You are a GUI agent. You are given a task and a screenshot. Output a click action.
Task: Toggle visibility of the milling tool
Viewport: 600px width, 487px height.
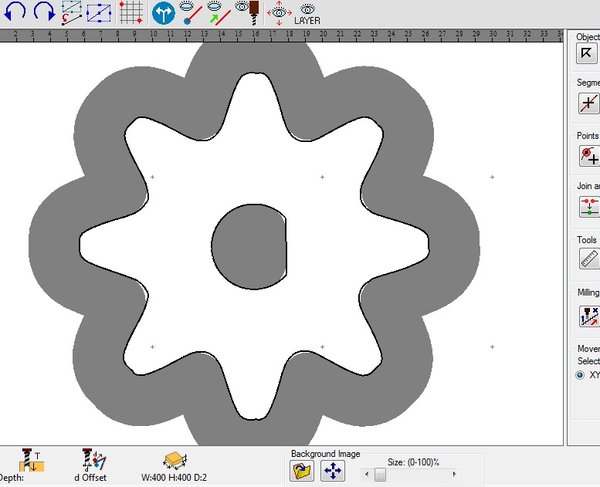tap(248, 13)
